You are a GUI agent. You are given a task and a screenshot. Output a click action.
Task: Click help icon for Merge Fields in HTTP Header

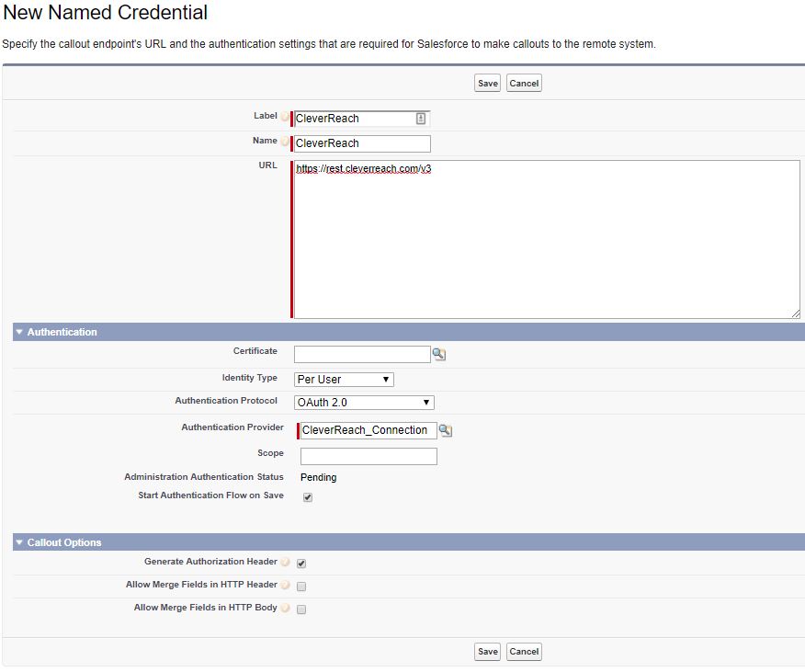286,585
